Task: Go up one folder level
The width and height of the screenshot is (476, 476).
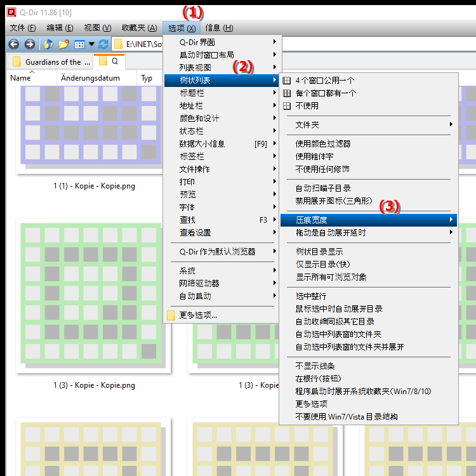Action: click(x=48, y=44)
